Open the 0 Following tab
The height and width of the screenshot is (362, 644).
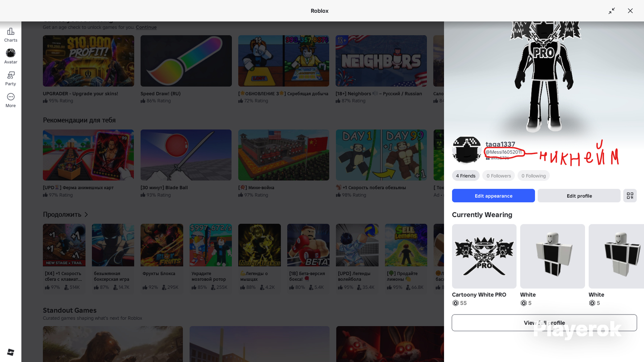[x=534, y=176]
